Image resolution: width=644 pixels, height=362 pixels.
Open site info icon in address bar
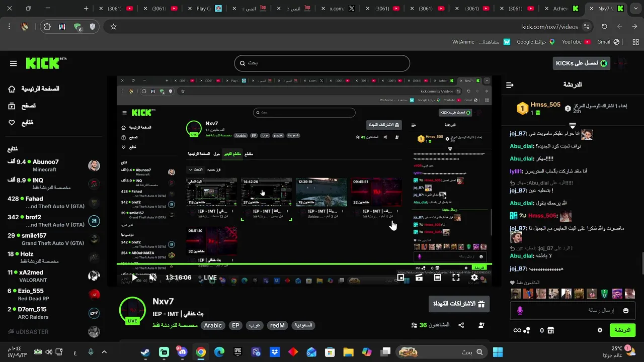click(587, 27)
